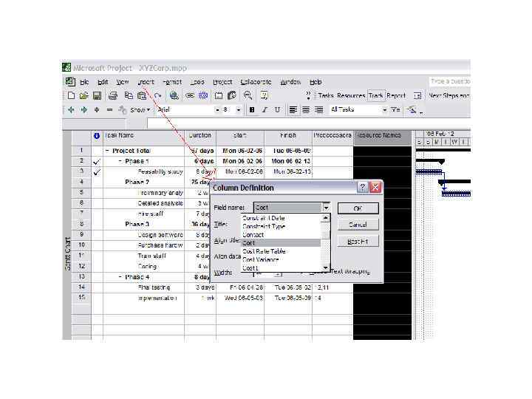Image resolution: width=532 pixels, height=399 pixels.
Task: Open a file with the Open folder icon
Action: point(83,95)
